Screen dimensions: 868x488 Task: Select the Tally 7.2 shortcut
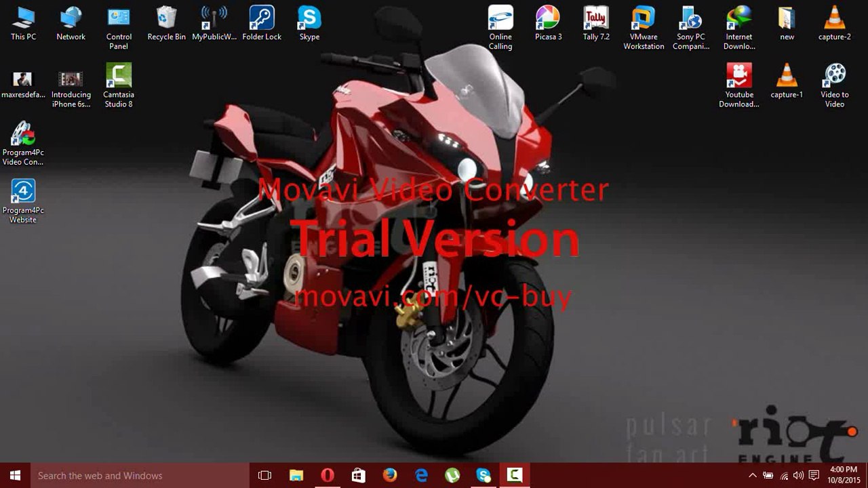[x=596, y=24]
